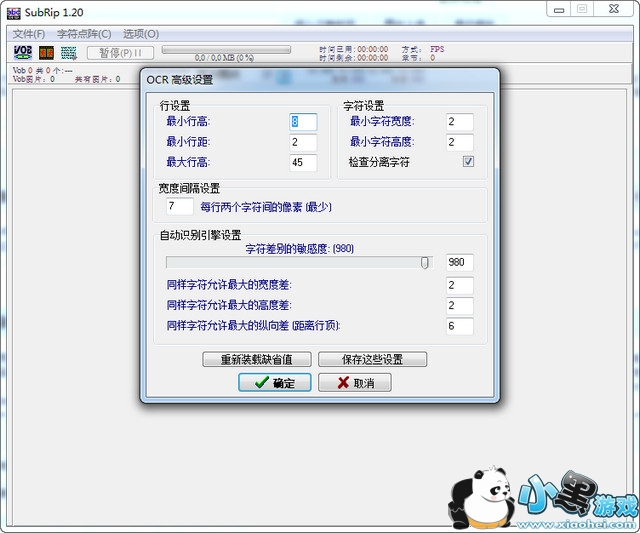Click the 最大行高 field showing 45
This screenshot has height=533, width=640.
click(303, 163)
